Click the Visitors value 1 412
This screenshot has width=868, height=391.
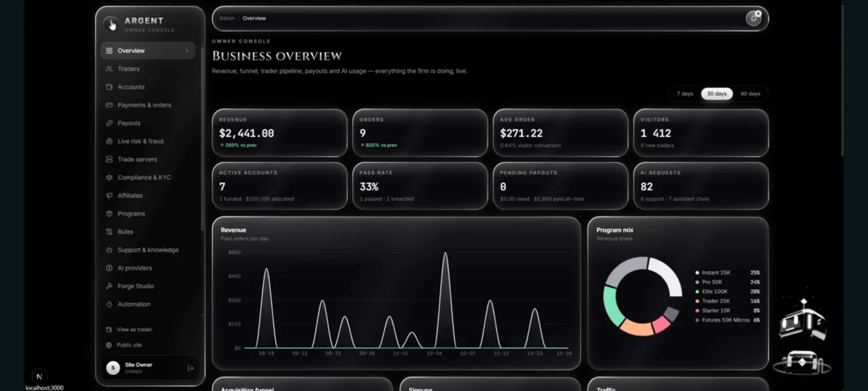click(x=656, y=134)
